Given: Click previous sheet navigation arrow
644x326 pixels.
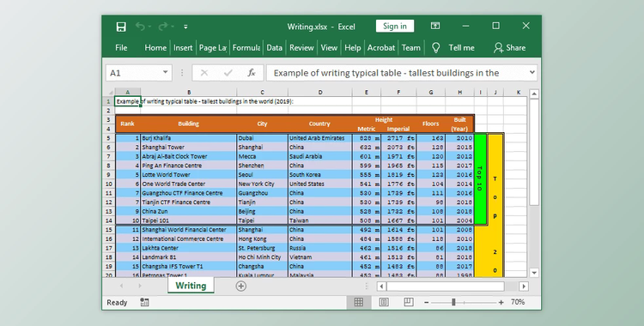Looking at the screenshot, I should [121, 286].
